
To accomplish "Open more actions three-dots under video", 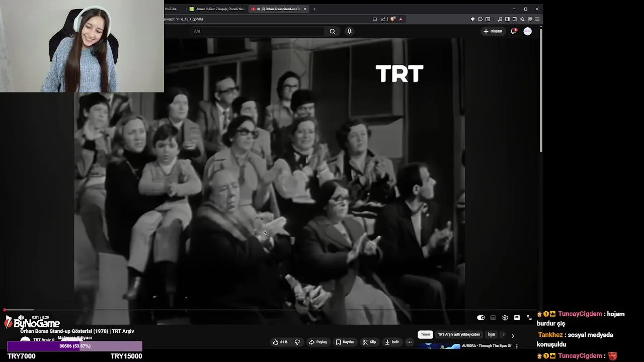I will click(410, 342).
